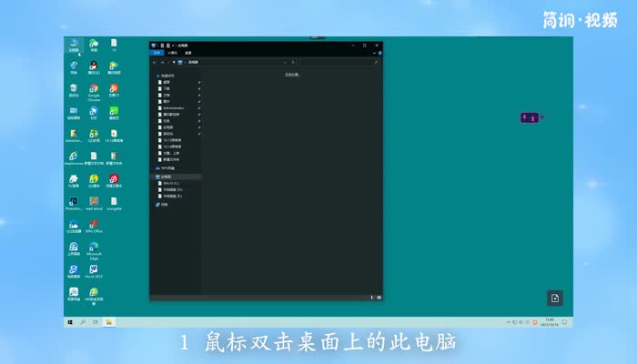Go back in Explorer navigation
The width and height of the screenshot is (637, 364).
point(155,62)
